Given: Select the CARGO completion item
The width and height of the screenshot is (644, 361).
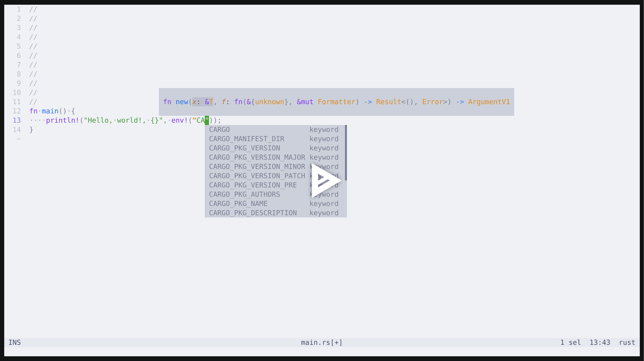Looking at the screenshot, I should tap(274, 130).
